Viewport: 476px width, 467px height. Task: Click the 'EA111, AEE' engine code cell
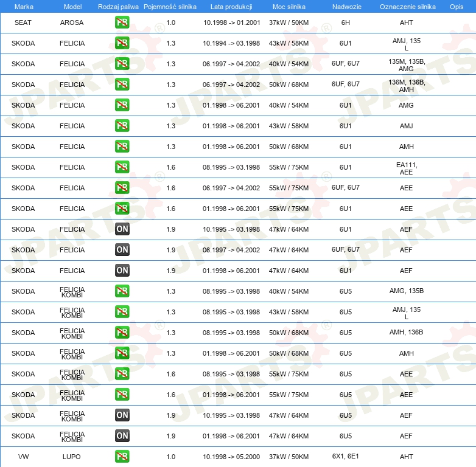coord(407,168)
